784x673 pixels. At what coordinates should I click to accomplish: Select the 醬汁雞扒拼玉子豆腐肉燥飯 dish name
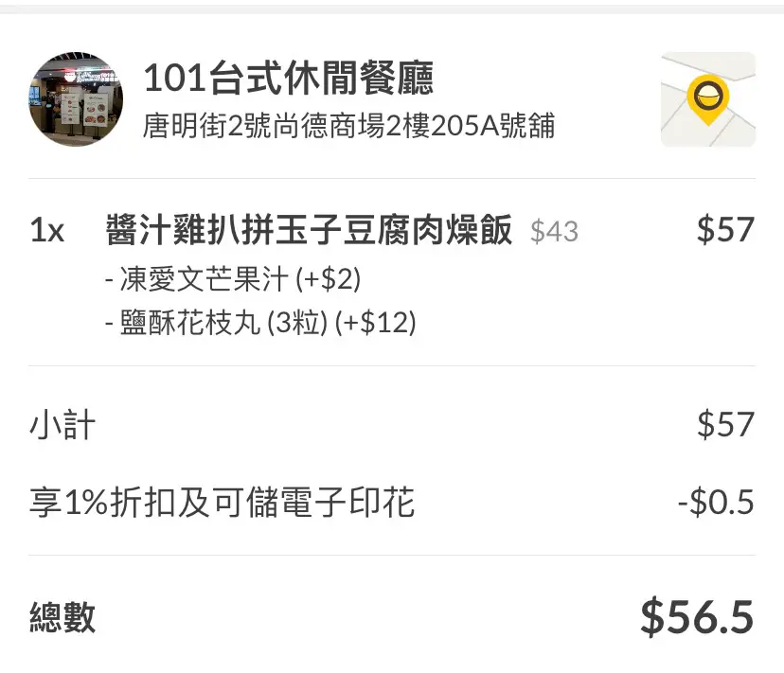coord(310,230)
